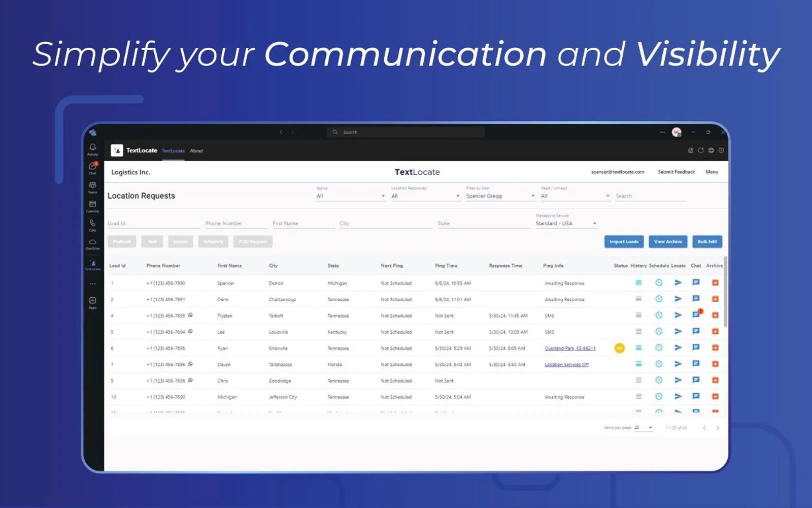Click the Bulk Edit button
The image size is (812, 508).
tap(707, 242)
